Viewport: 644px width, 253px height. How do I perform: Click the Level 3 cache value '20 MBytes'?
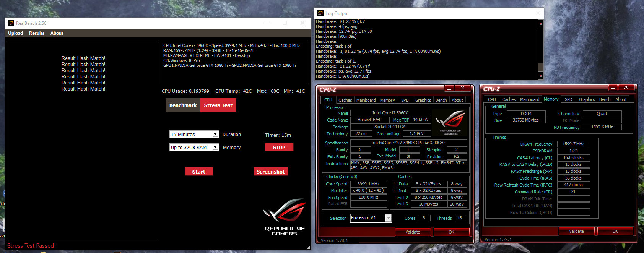[x=428, y=204]
